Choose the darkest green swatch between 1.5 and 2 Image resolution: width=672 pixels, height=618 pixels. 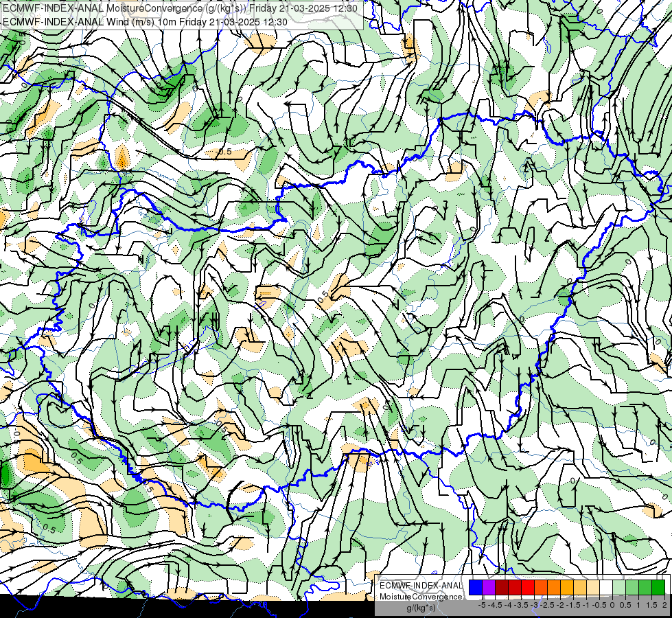coord(658,587)
